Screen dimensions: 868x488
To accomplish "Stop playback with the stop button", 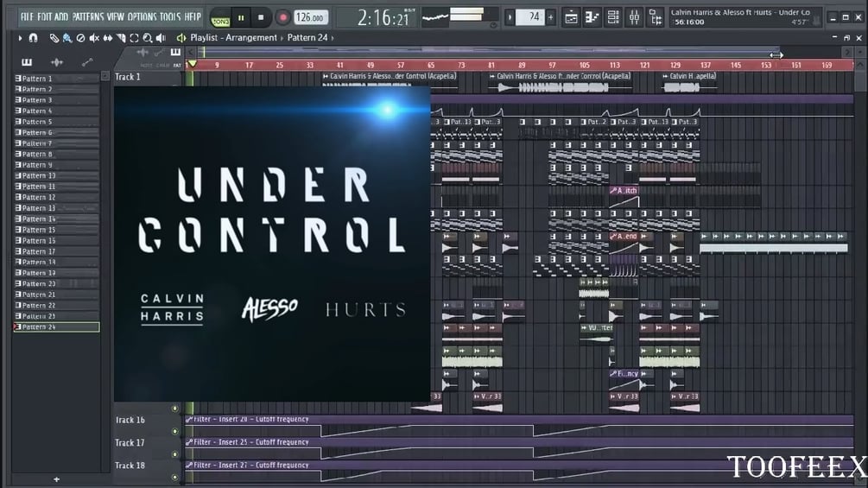I will (x=261, y=17).
